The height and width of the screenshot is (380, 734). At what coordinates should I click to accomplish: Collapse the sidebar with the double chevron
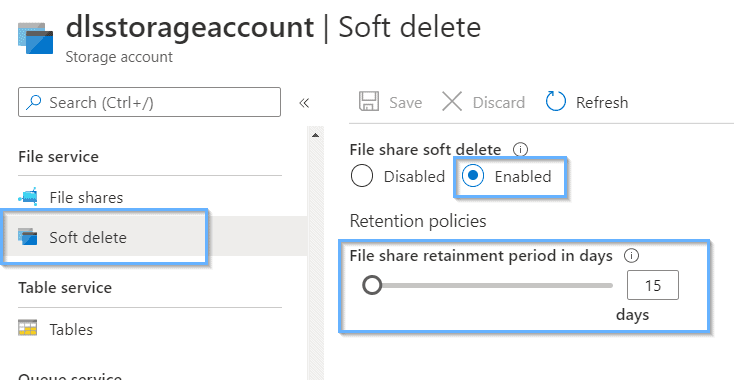pyautogui.click(x=304, y=102)
